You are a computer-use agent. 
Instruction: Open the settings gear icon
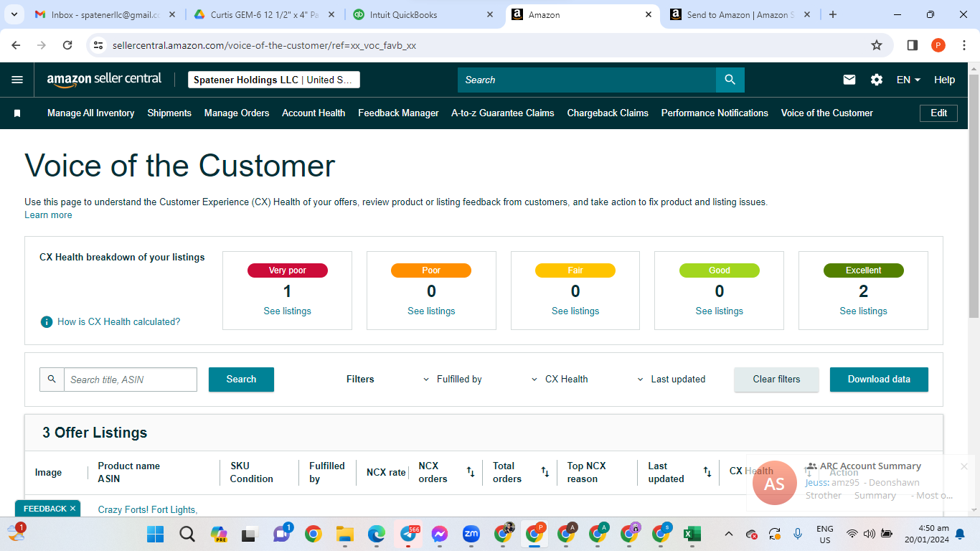click(877, 80)
